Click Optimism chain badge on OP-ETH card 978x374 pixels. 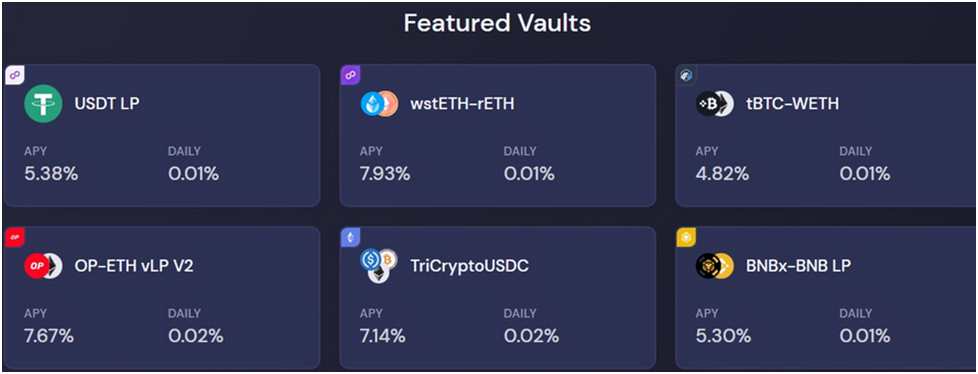tap(14, 237)
